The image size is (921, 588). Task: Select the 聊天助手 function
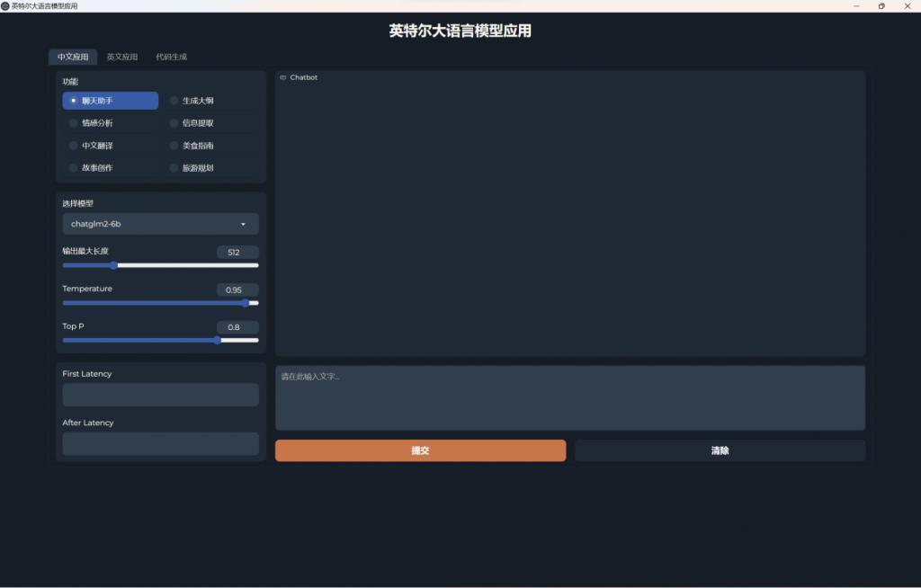(99, 100)
